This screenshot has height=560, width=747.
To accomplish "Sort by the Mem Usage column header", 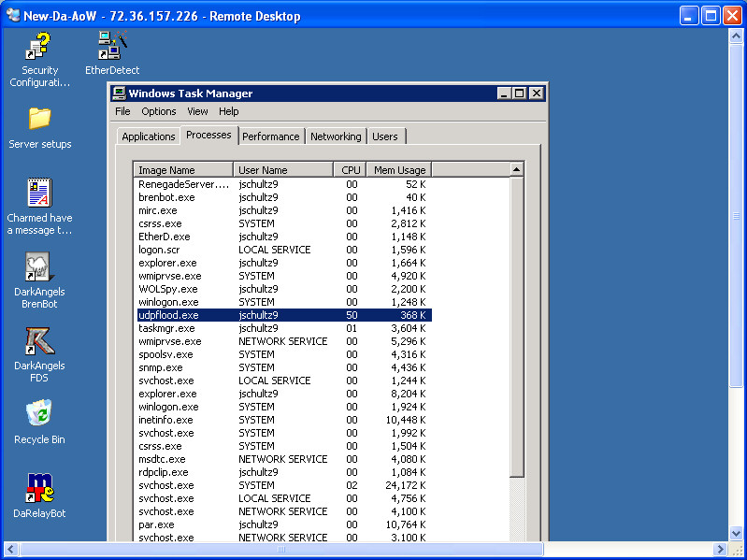I will pyautogui.click(x=399, y=170).
